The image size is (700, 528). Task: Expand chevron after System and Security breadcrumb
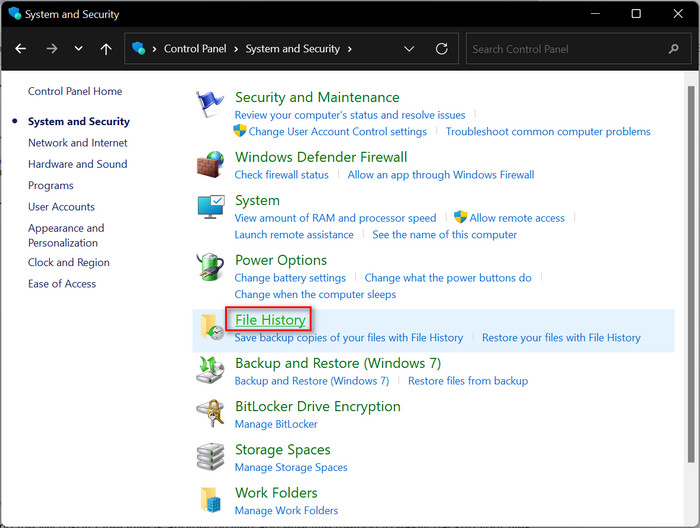point(350,49)
